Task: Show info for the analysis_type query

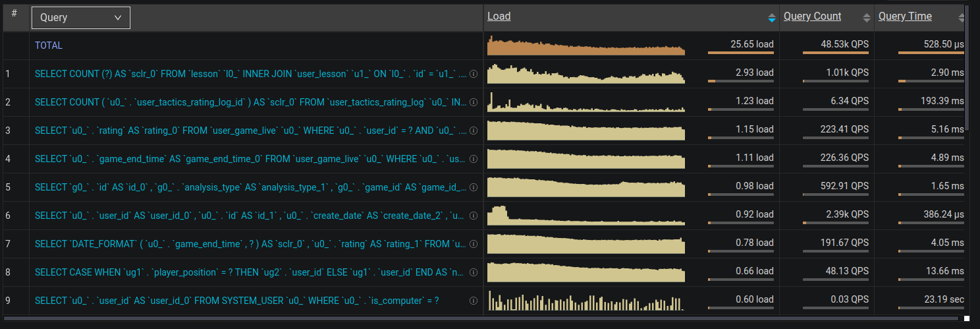Action: (x=473, y=188)
